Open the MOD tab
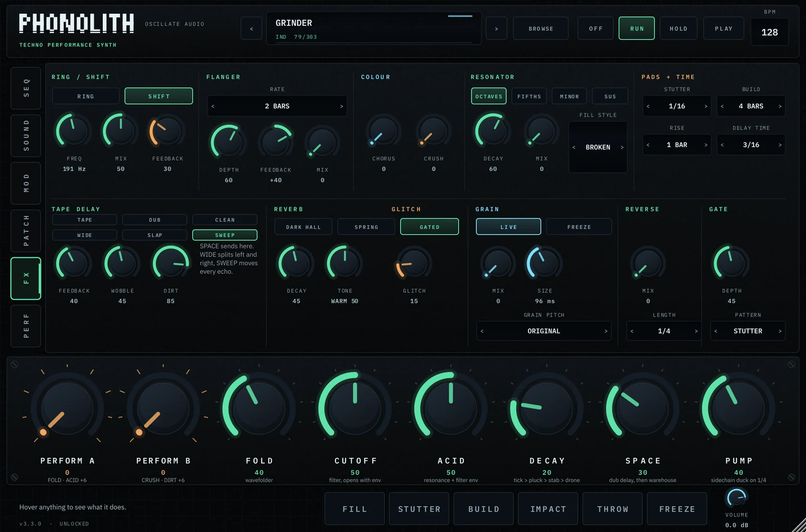This screenshot has width=806, height=532. point(26,183)
